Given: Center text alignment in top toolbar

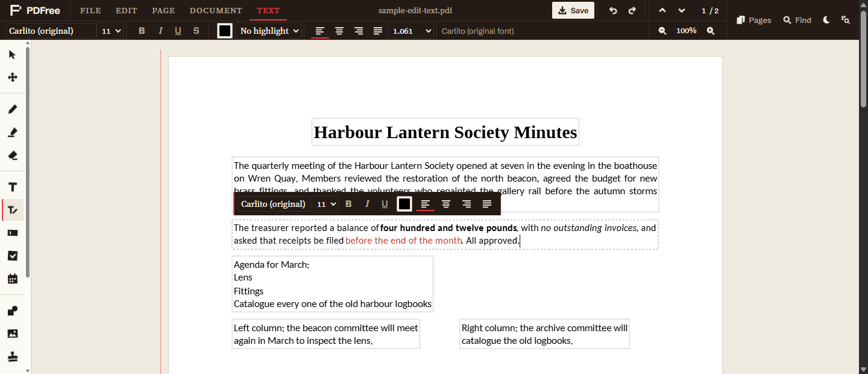Looking at the screenshot, I should pyautogui.click(x=339, y=31).
